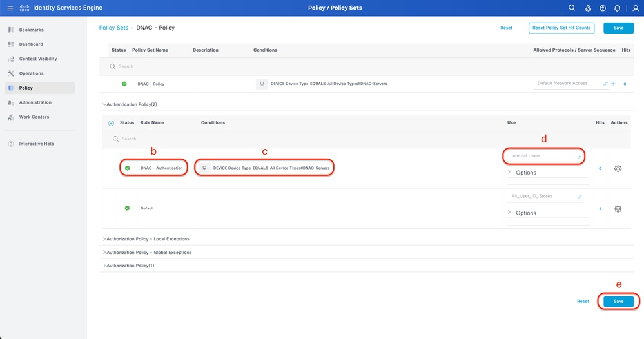Open the notifications bell icon
The width and height of the screenshot is (644, 339).
[617, 8]
